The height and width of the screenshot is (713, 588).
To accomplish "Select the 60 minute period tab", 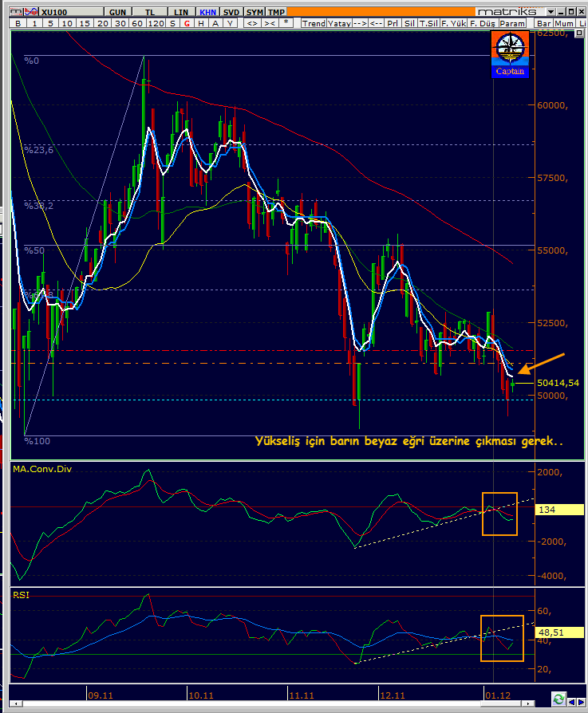I will tap(137, 23).
